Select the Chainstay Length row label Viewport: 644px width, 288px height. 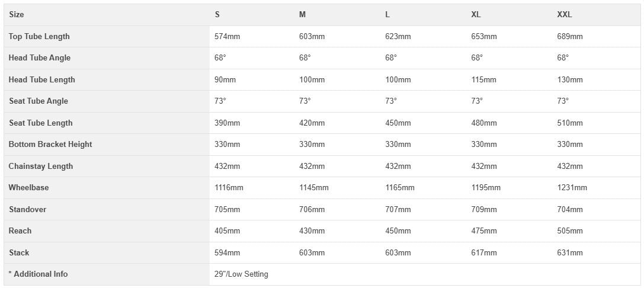(x=41, y=166)
